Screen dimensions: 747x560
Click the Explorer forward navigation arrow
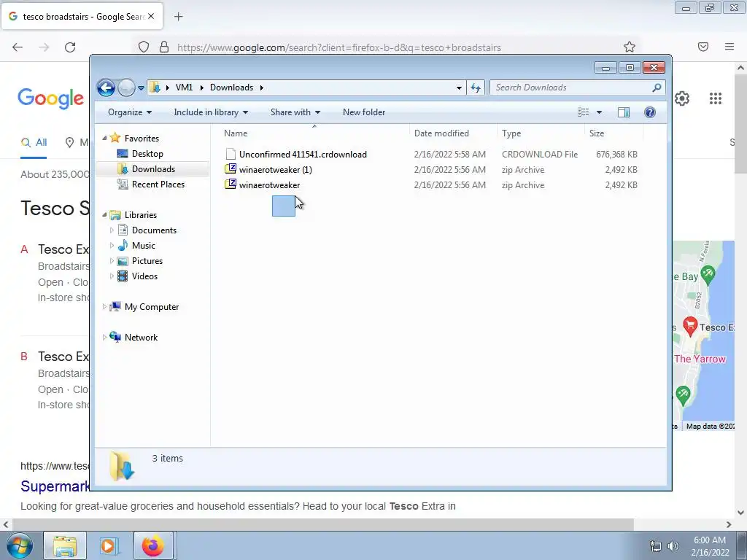[x=126, y=87]
